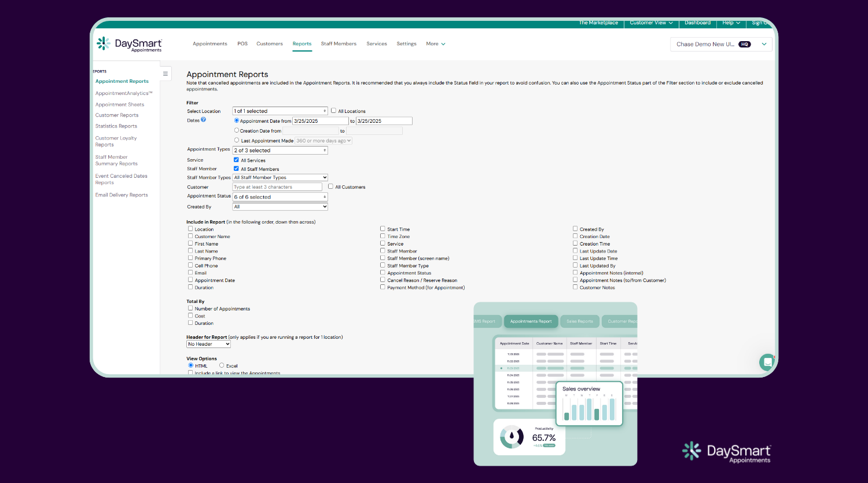The height and width of the screenshot is (483, 868).
Task: Click the DaySmart Appointments logo
Action: click(128, 43)
